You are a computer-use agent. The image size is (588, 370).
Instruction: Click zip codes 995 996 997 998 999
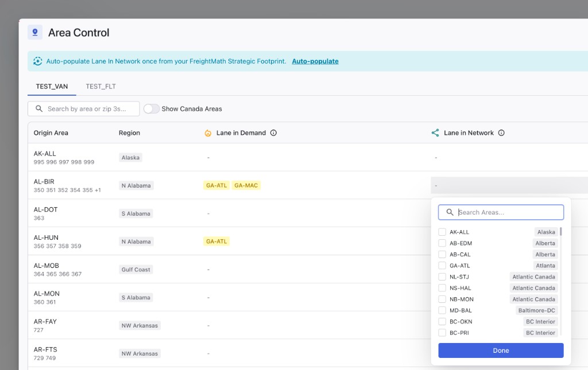(64, 162)
